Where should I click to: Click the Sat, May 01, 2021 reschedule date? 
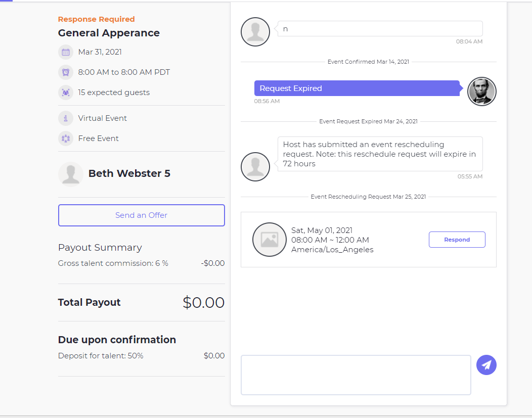tap(322, 230)
